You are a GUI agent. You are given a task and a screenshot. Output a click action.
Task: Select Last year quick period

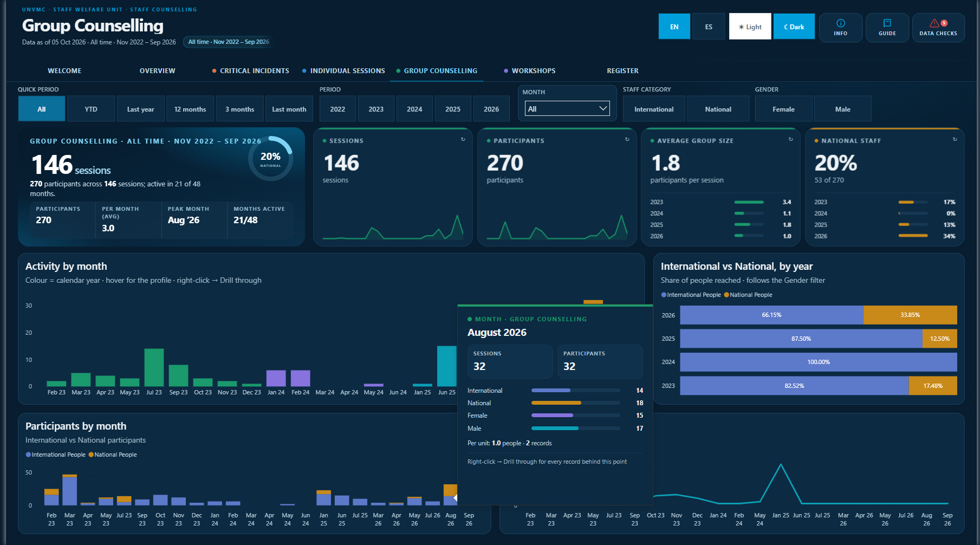tap(141, 109)
